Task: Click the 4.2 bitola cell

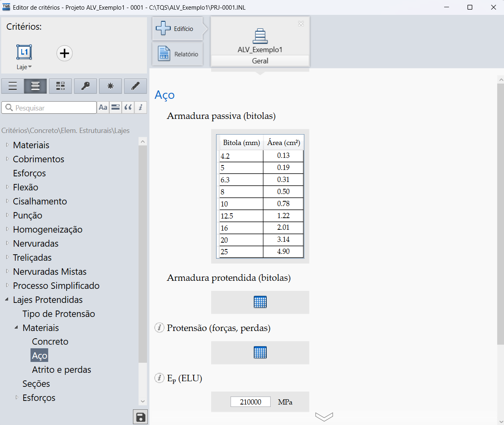Action: tap(241, 156)
